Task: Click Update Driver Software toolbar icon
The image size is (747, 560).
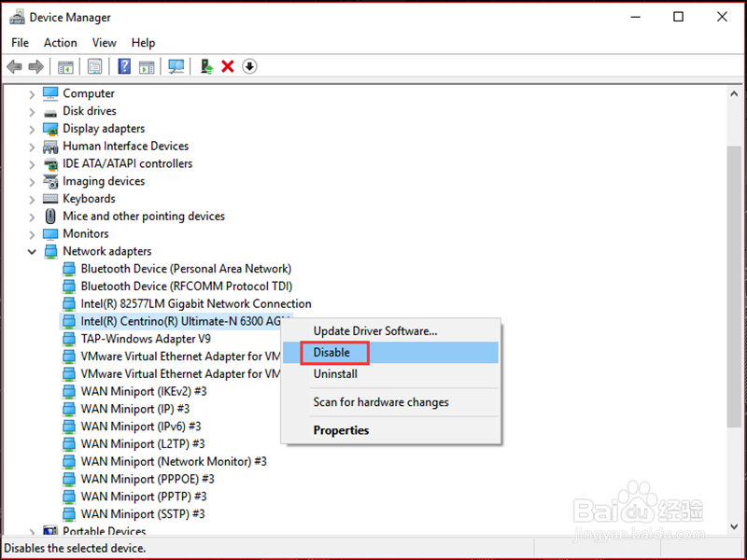Action: tap(206, 66)
